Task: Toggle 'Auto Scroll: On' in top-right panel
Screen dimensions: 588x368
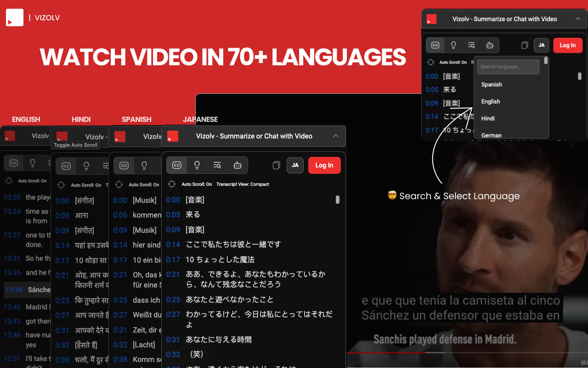Action: click(x=453, y=63)
